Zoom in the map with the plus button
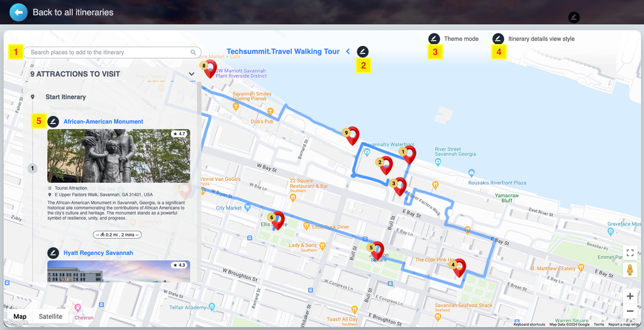644x330 pixels. pyautogui.click(x=630, y=296)
